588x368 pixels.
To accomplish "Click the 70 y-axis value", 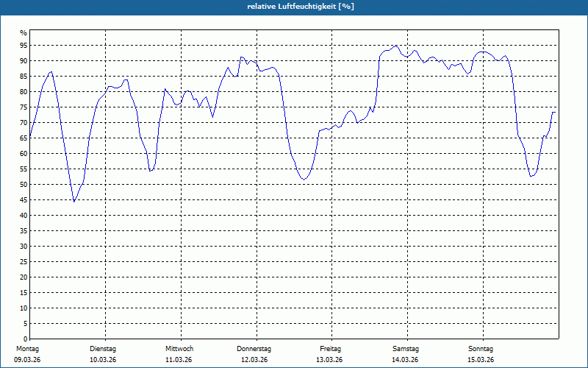I will pyautogui.click(x=24, y=123).
